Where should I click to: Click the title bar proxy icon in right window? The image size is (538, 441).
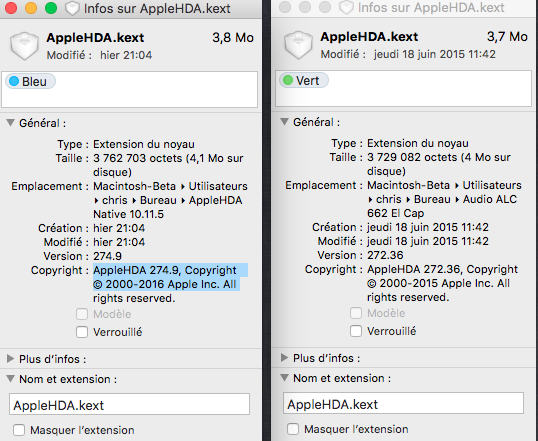pyautogui.click(x=346, y=7)
